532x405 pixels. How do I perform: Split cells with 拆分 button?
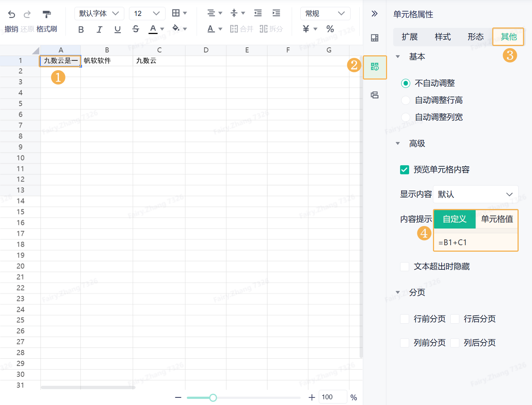point(271,29)
